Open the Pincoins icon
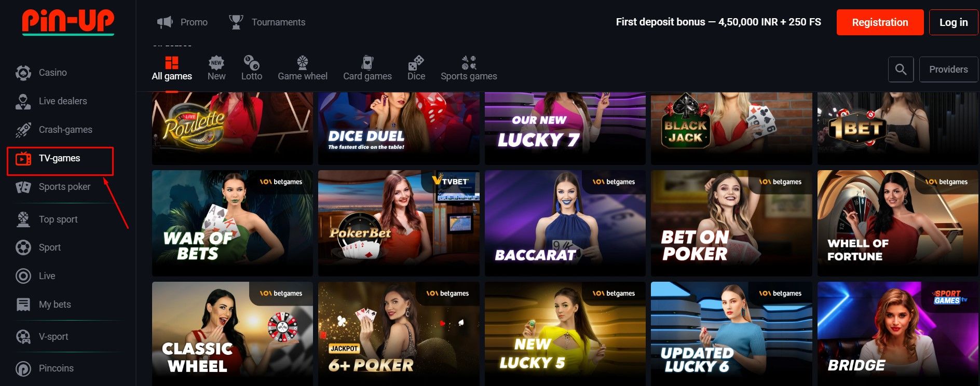 tap(23, 368)
